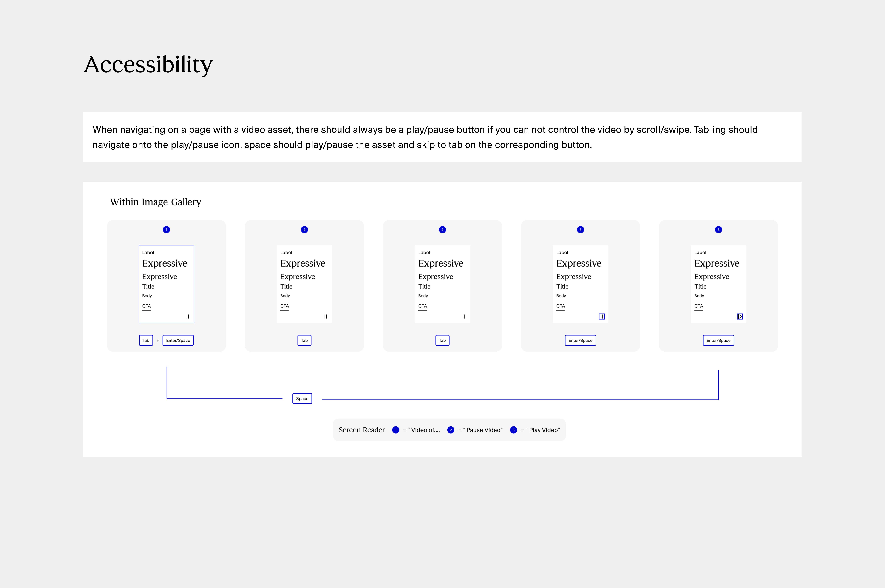Screen dimensions: 885x588
Task: Click the blue number 1 badge above the first card
Action: pyautogui.click(x=167, y=230)
